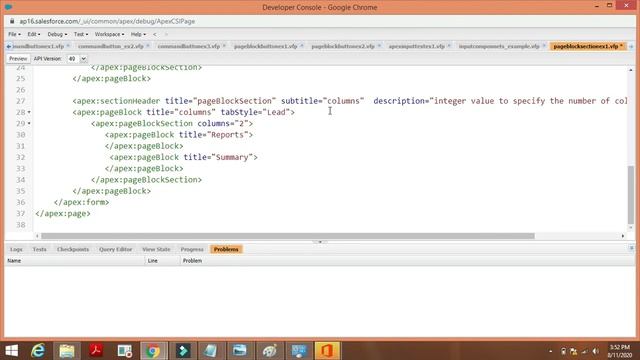The width and height of the screenshot is (640, 360).
Task: Click line number 38 in the gutter
Action: tap(21, 225)
